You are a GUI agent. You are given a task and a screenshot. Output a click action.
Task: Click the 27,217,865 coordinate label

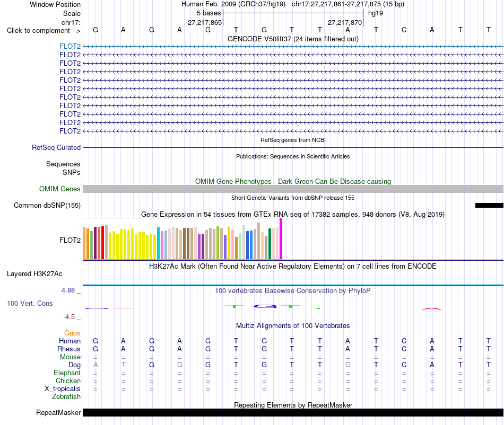pyautogui.click(x=205, y=22)
